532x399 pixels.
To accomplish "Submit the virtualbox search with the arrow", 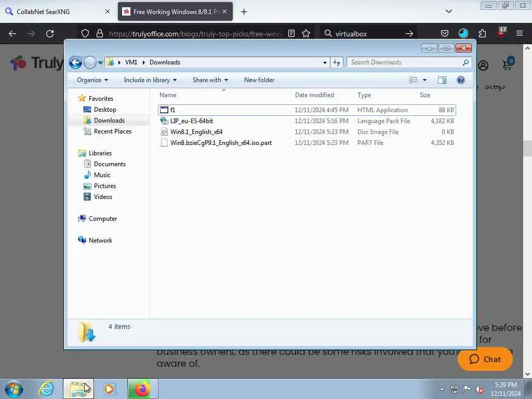I will pyautogui.click(x=409, y=34).
